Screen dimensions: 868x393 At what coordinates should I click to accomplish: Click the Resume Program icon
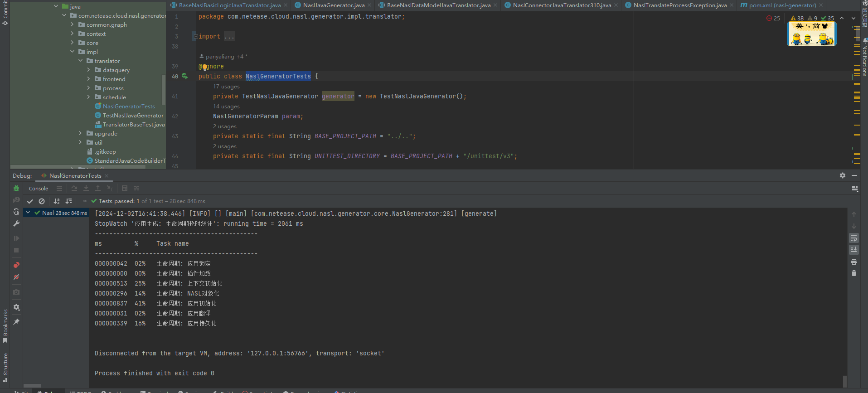16,238
